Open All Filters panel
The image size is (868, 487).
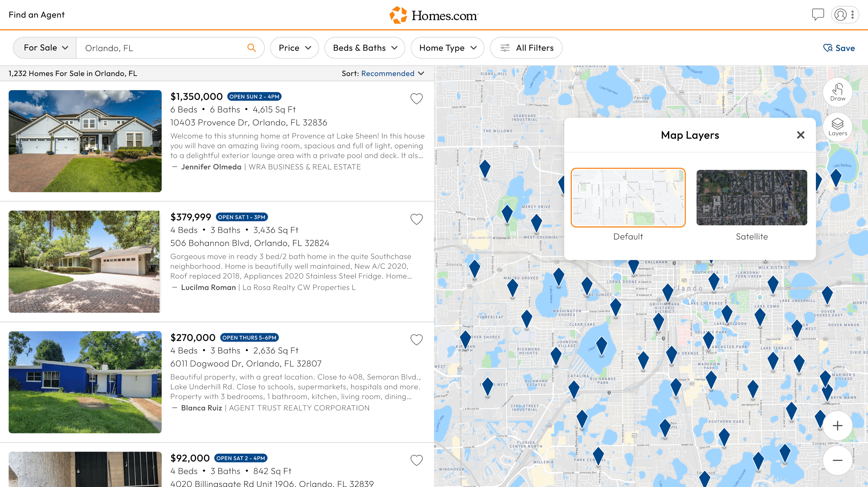click(x=526, y=48)
